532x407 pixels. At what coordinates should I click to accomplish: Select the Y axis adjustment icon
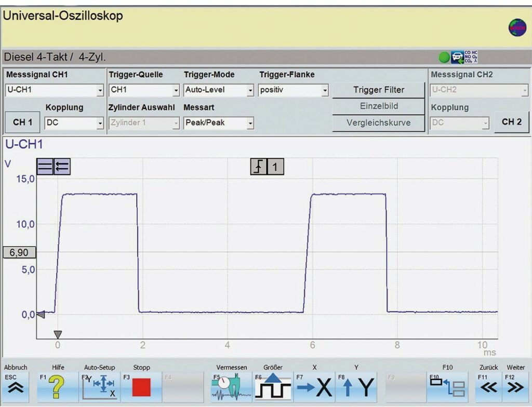356,387
